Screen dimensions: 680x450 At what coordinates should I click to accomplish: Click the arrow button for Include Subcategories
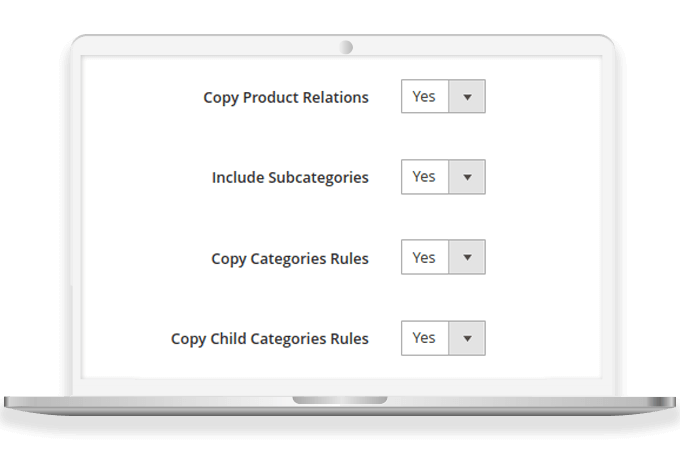pyautogui.click(x=467, y=177)
